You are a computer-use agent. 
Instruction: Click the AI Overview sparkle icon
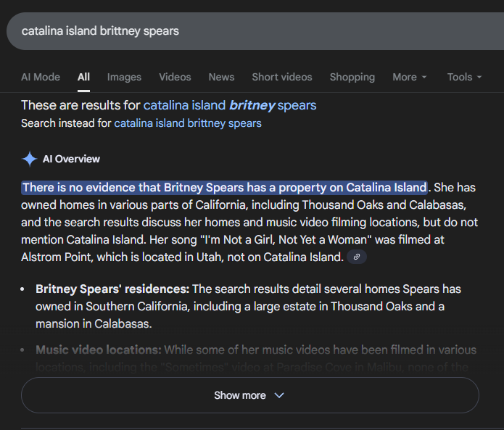point(30,159)
